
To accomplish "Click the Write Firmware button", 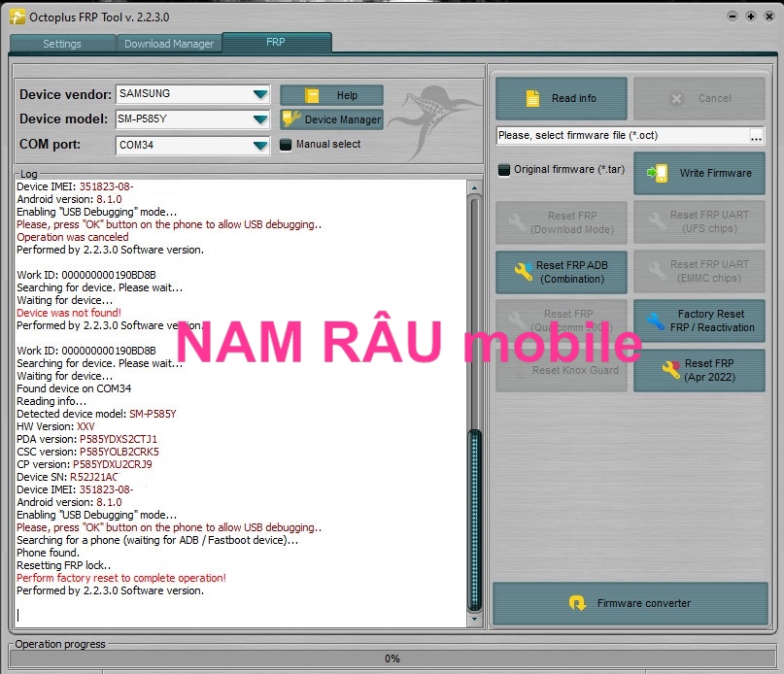I will 699,173.
